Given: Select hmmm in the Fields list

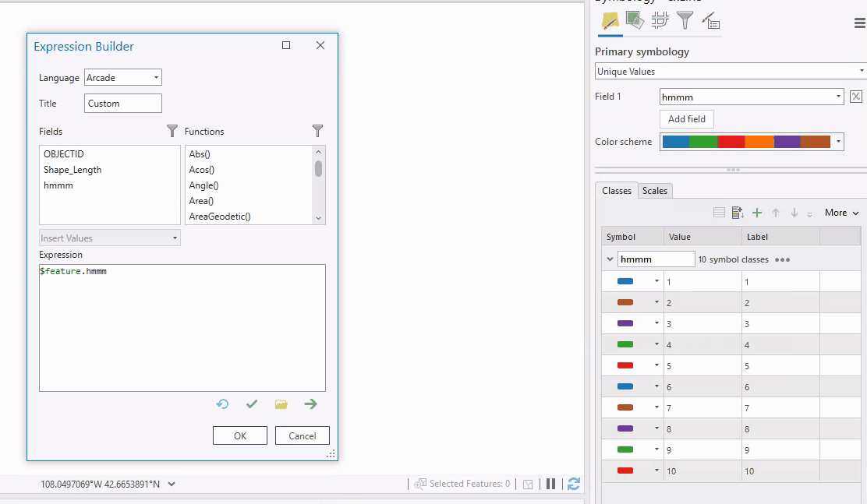Looking at the screenshot, I should click(x=58, y=185).
